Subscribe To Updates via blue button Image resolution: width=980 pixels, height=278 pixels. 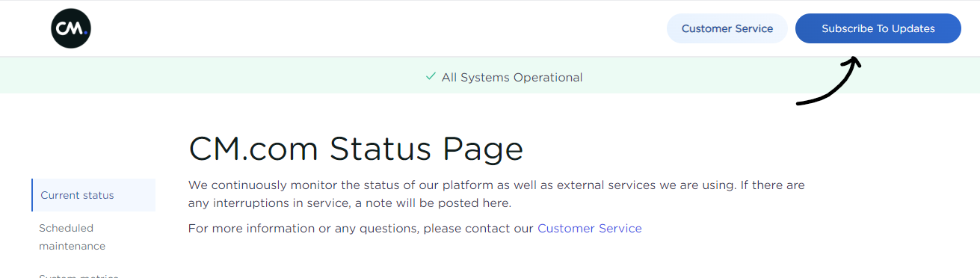point(878,28)
